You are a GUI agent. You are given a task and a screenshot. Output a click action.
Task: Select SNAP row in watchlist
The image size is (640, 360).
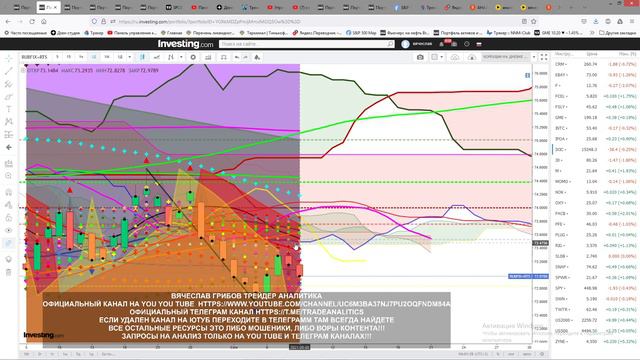click(595, 267)
